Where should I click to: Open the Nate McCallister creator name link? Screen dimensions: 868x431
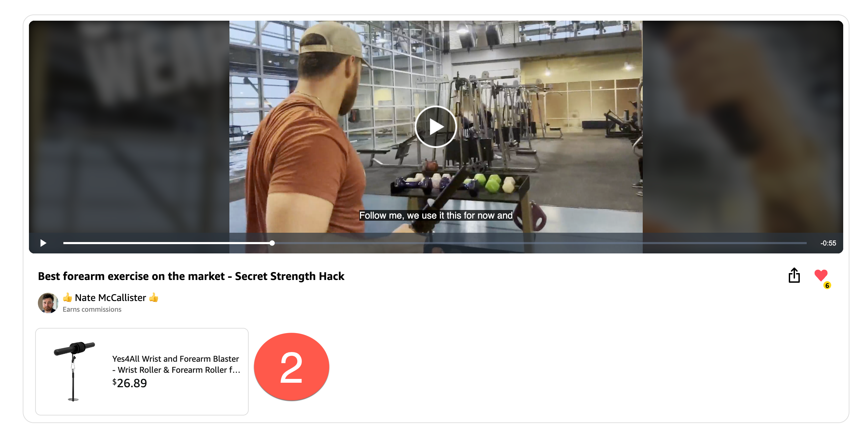click(x=110, y=298)
